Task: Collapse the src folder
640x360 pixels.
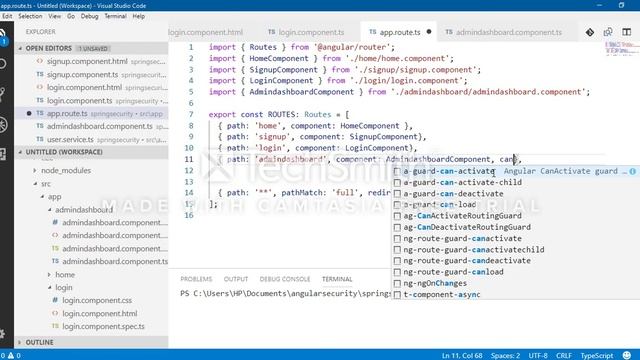Action: [36, 184]
